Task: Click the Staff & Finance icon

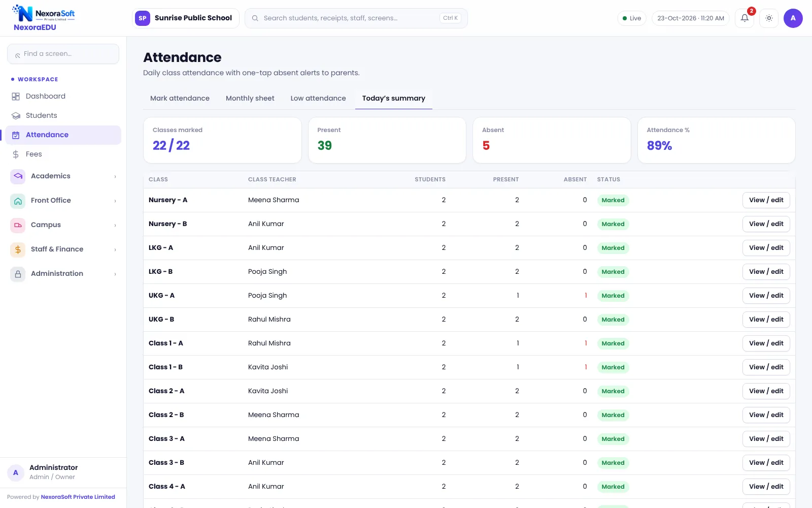Action: click(18, 249)
